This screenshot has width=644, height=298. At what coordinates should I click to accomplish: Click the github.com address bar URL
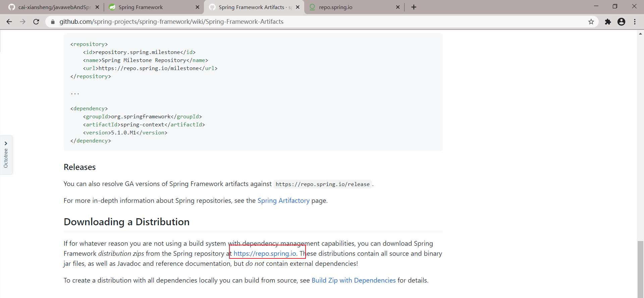pos(171,22)
